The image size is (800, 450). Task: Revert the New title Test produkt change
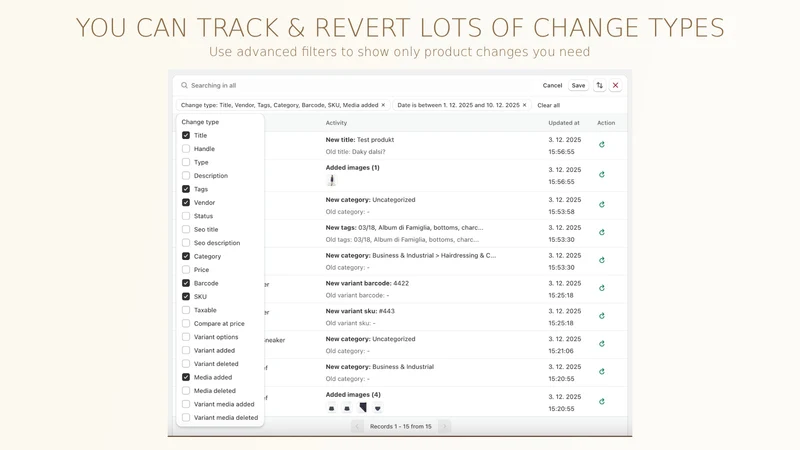pos(602,144)
